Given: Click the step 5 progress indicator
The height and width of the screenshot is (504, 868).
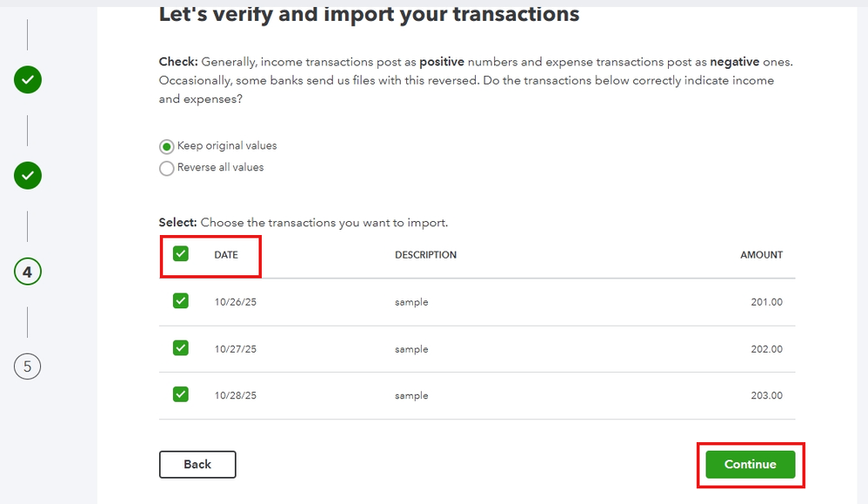Looking at the screenshot, I should 28,366.
